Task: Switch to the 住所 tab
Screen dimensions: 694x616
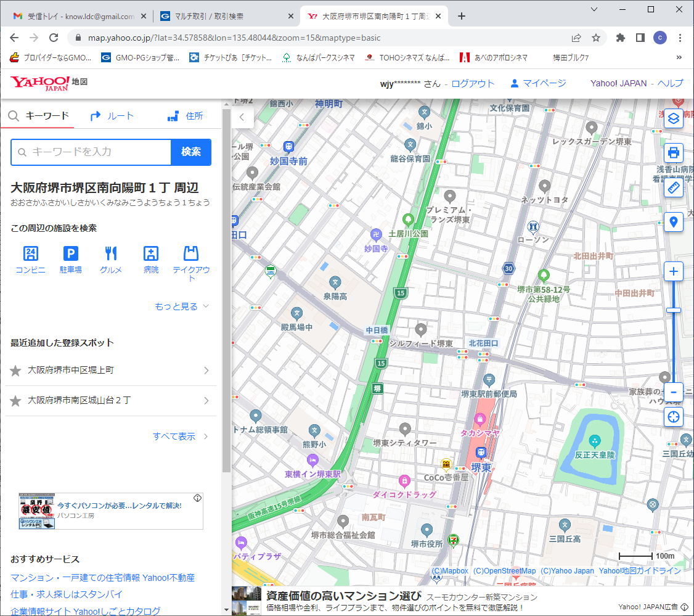Action: (x=185, y=116)
